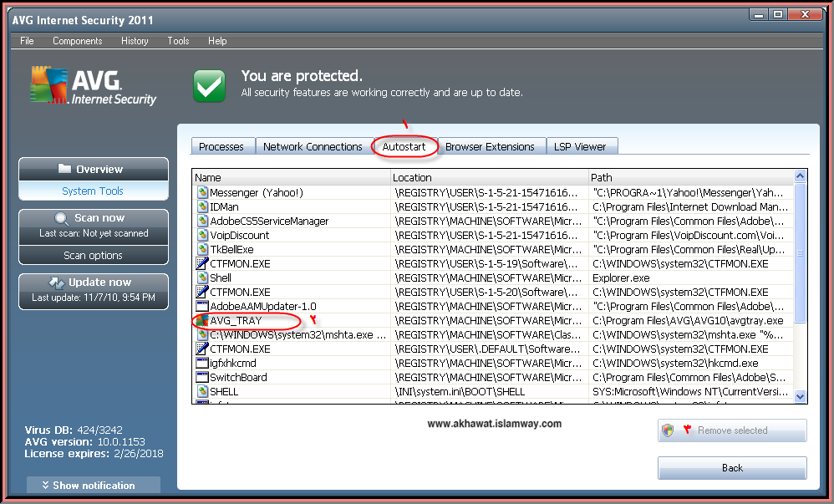The width and height of the screenshot is (834, 504).
Task: Click the TkBellExe entry icon
Action: point(202,249)
